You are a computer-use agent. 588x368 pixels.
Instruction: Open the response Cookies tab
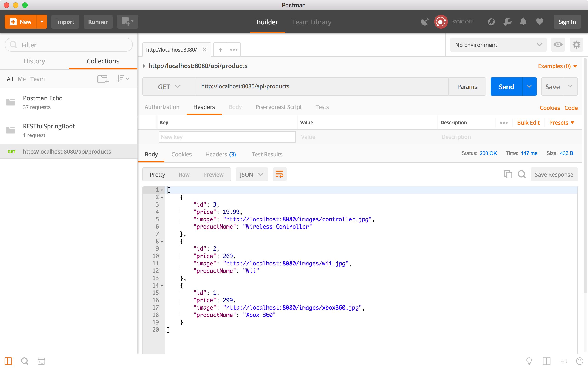point(181,154)
